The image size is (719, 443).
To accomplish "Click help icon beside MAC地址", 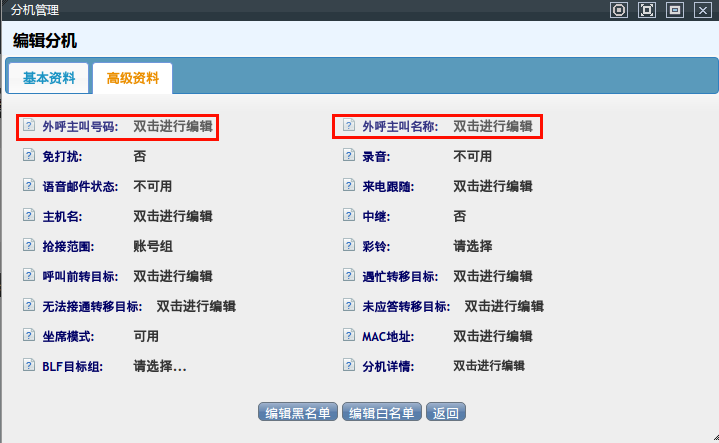I will 348,336.
